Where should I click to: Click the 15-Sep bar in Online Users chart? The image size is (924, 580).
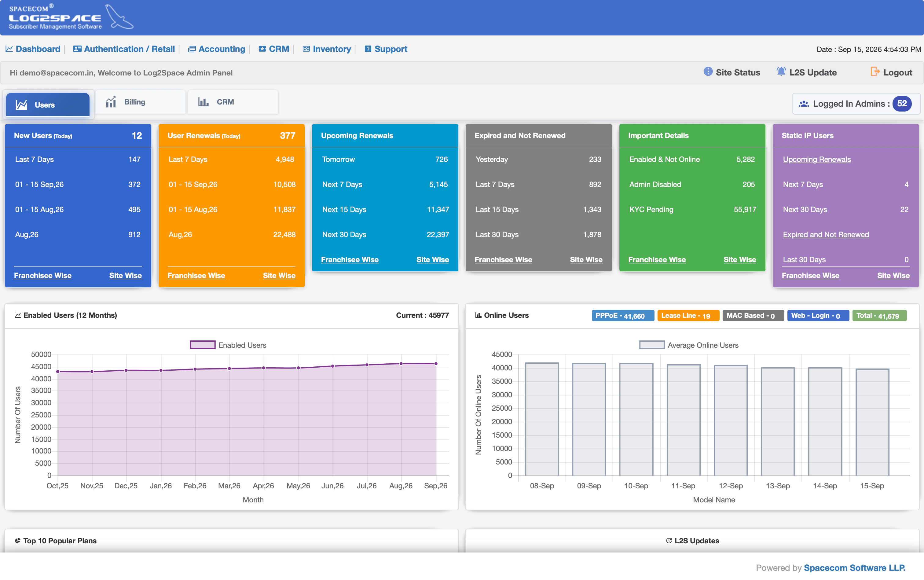tap(872, 422)
